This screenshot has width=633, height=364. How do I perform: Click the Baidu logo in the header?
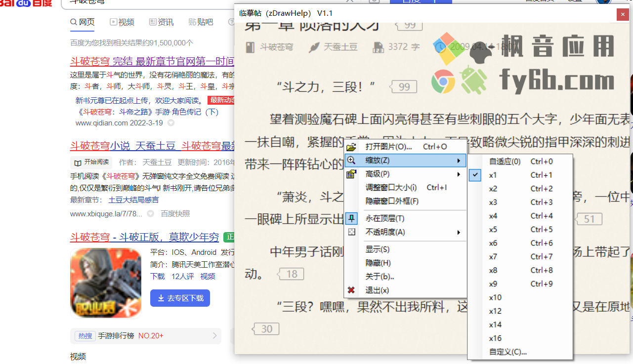point(26,3)
